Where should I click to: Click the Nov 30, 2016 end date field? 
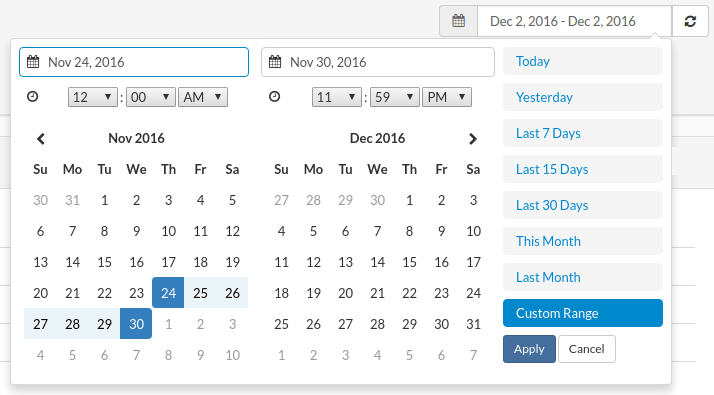pyautogui.click(x=377, y=62)
